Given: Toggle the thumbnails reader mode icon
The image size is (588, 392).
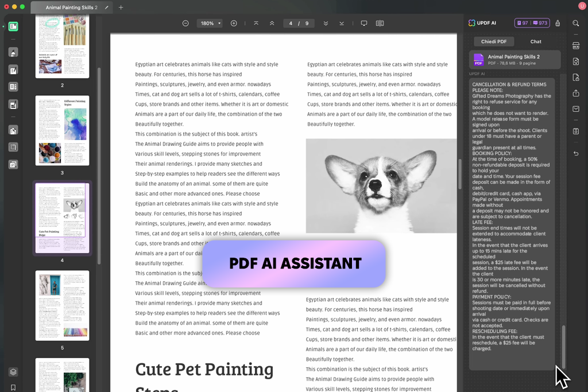Looking at the screenshot, I should tap(13, 26).
